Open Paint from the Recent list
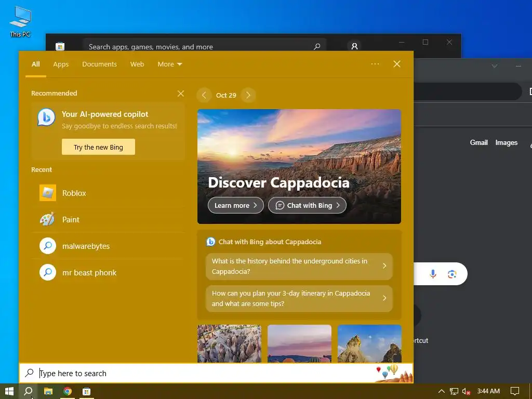Image resolution: width=532 pixels, height=399 pixels. click(108, 220)
